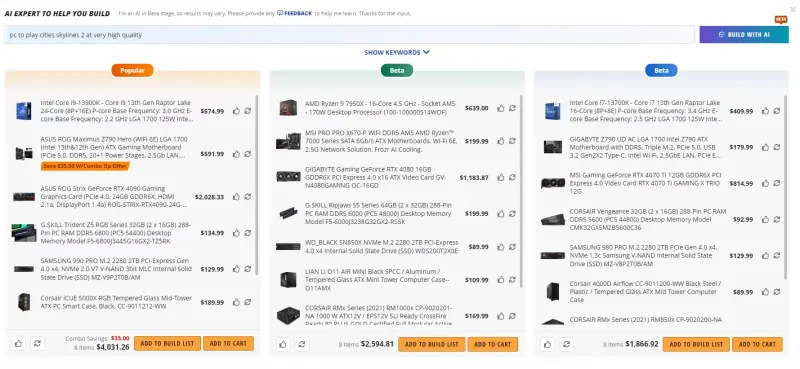Like the AMD Ryzen 9 7950X processor
The image size is (800, 369).
(501, 108)
